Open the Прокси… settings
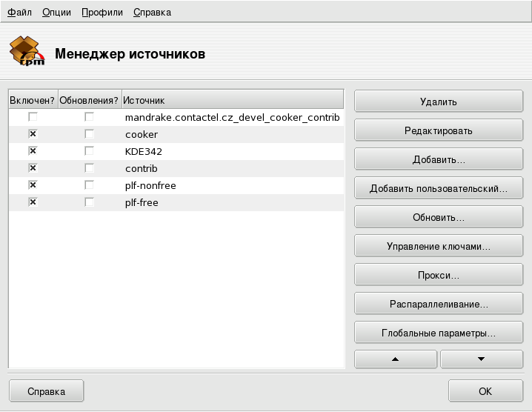532x412 pixels. pyautogui.click(x=438, y=276)
